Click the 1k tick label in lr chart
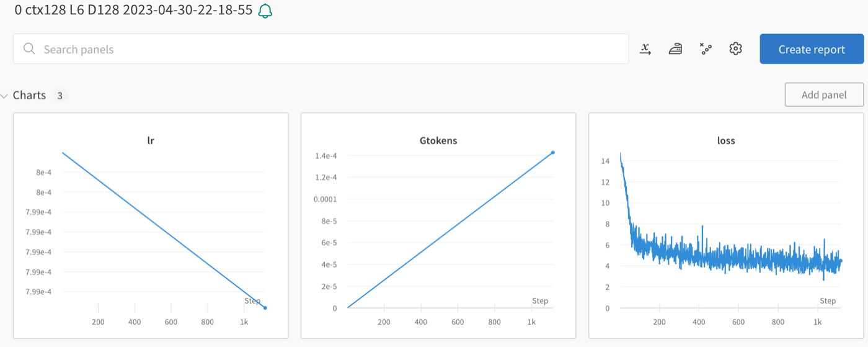868x347 pixels. [x=244, y=322]
